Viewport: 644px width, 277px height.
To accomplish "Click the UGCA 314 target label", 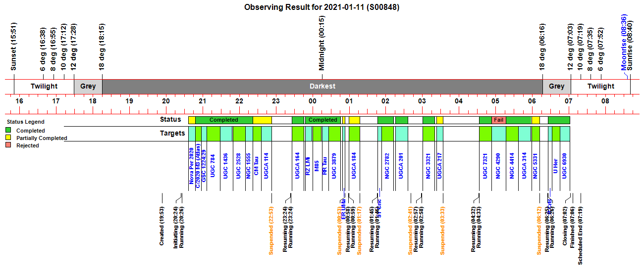I will tap(524, 165).
